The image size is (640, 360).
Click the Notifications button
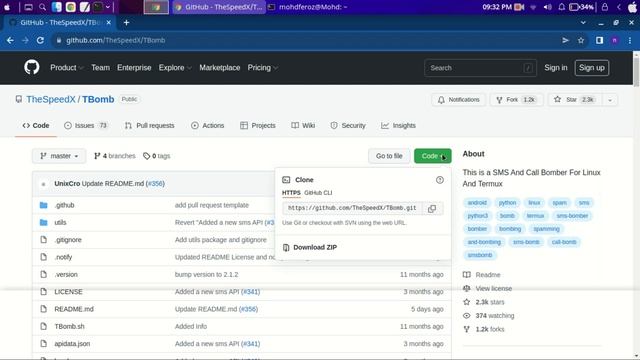click(x=458, y=100)
